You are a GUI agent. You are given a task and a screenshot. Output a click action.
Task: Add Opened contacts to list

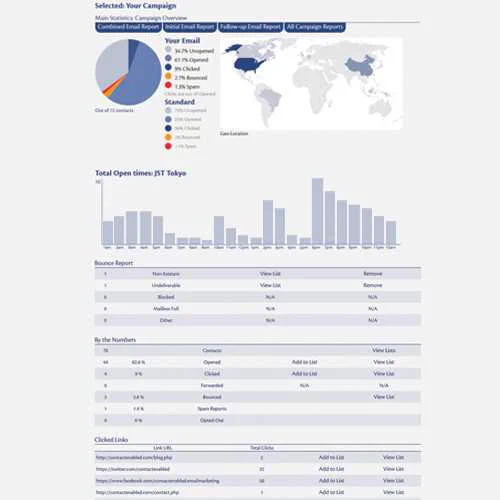pos(304,362)
